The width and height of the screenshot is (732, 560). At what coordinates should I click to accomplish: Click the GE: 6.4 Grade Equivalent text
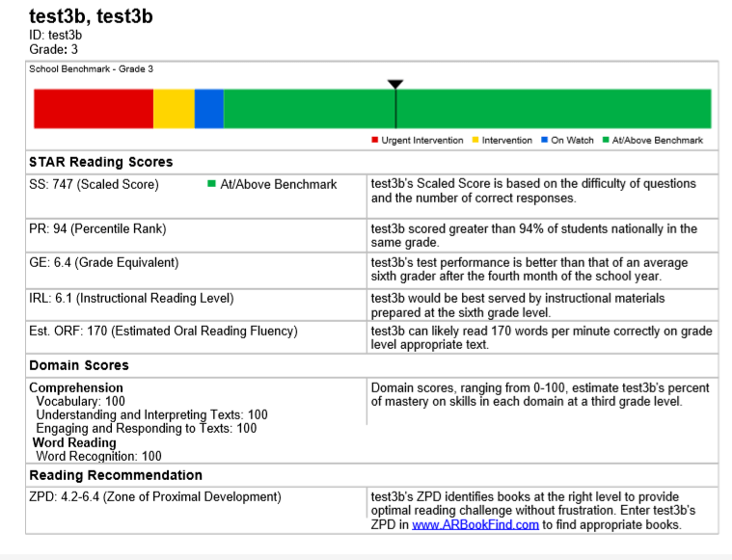[103, 262]
